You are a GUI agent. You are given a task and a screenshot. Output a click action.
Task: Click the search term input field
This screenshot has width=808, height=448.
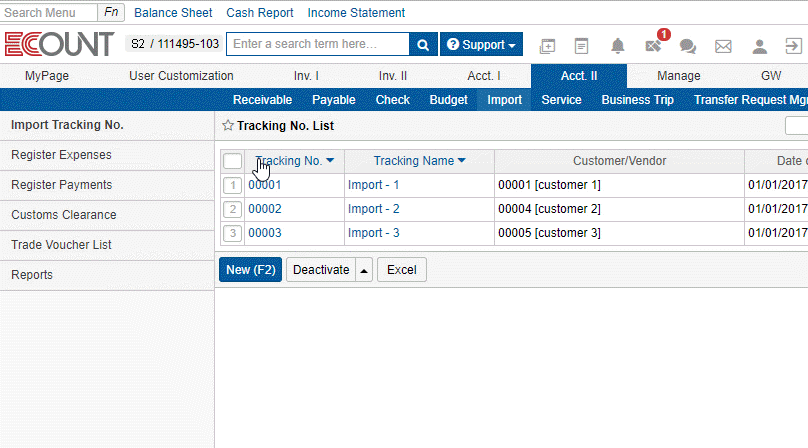coord(318,44)
